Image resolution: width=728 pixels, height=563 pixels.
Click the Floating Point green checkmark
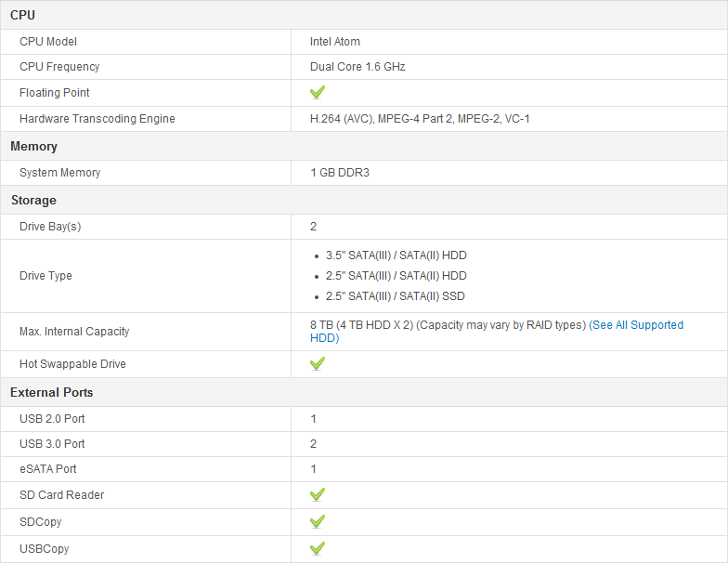pos(317,93)
